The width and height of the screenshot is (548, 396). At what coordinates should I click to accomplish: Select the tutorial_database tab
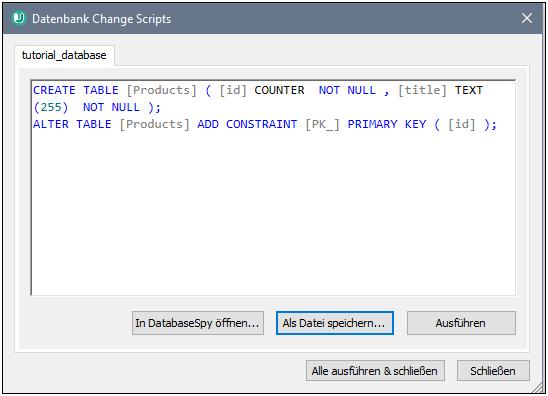[x=64, y=55]
